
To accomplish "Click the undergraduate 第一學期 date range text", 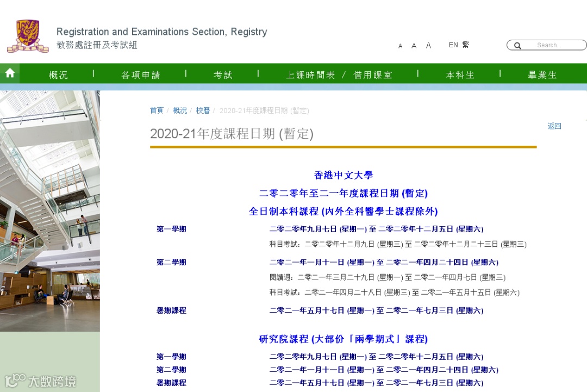I will (376, 229).
